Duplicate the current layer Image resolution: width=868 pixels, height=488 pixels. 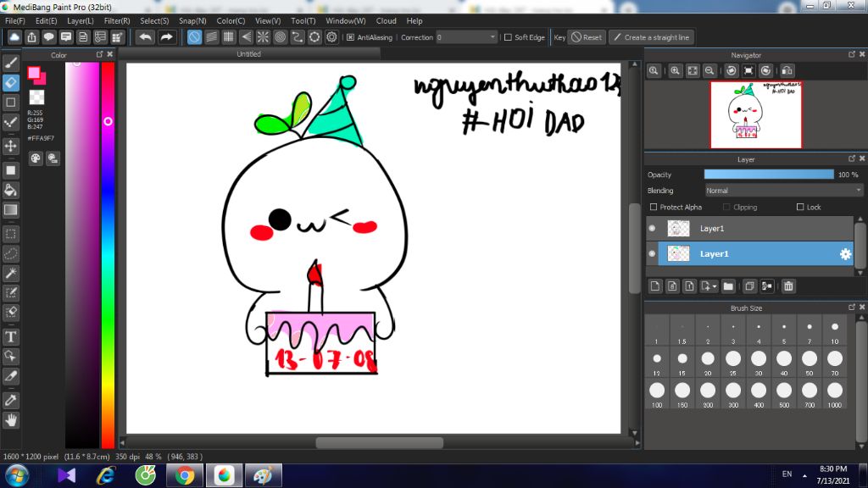pyautogui.click(x=749, y=286)
